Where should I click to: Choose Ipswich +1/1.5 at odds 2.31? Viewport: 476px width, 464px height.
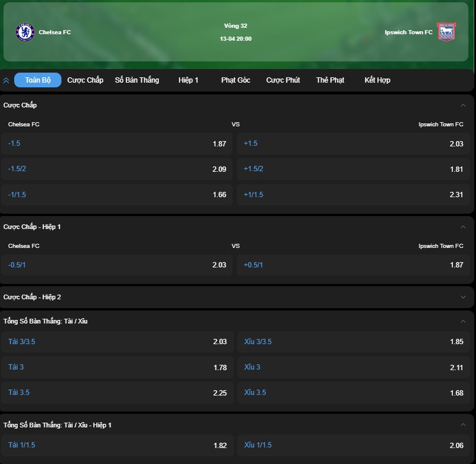(x=353, y=195)
